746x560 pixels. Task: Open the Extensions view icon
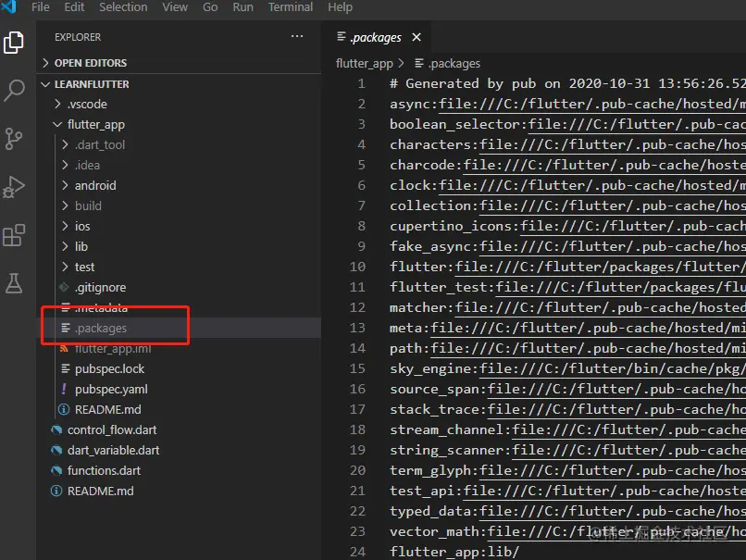(13, 235)
